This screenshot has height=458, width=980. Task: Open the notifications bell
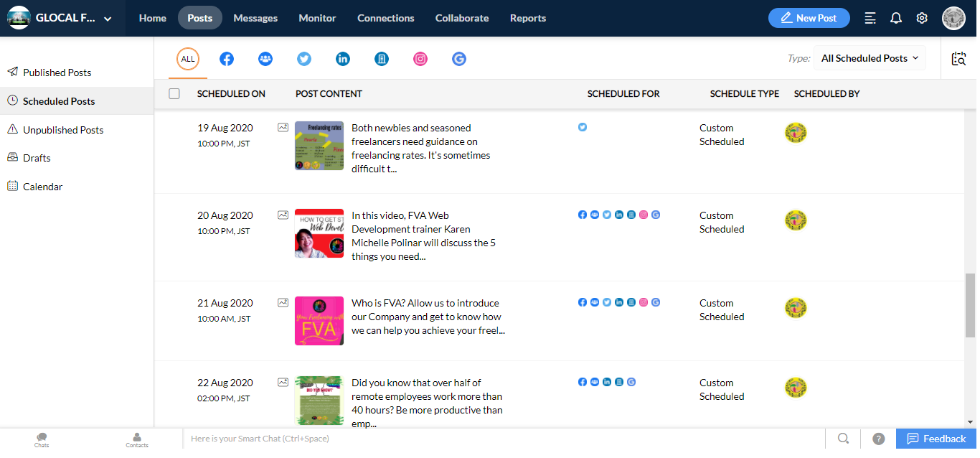point(896,18)
